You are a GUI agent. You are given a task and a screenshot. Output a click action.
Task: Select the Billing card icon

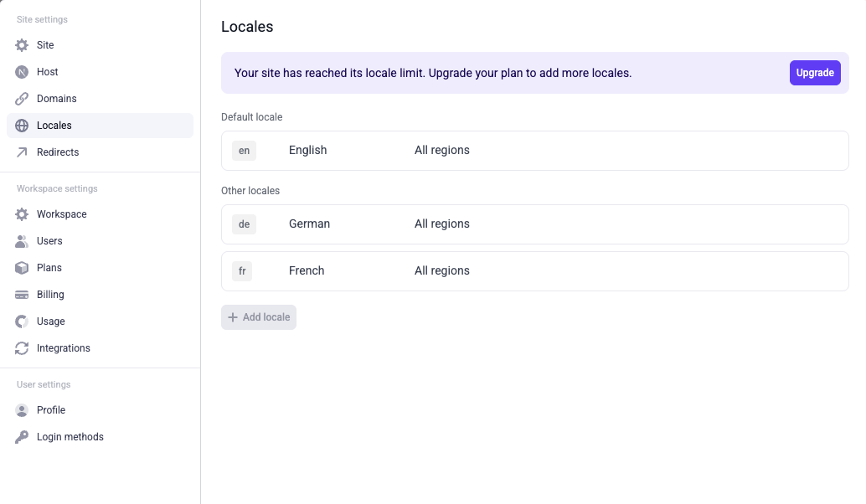pos(21,294)
